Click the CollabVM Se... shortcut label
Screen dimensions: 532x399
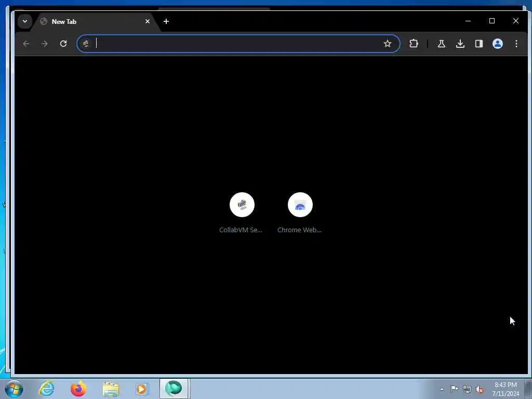click(x=241, y=230)
